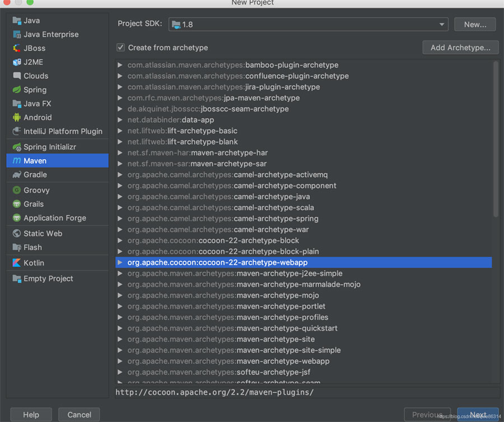Click the Static Web globe icon
The width and height of the screenshot is (504, 422).
coord(17,234)
